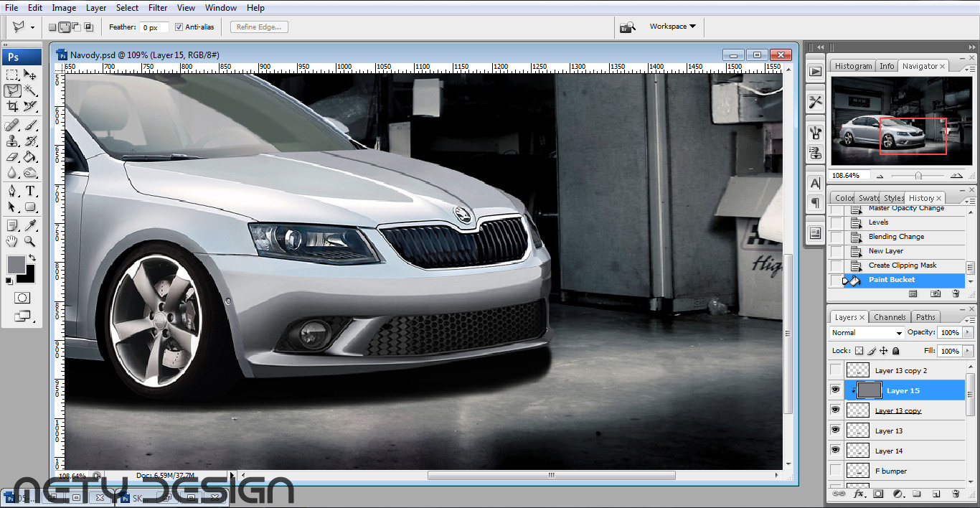Open the Actions panel play icon

[815, 72]
